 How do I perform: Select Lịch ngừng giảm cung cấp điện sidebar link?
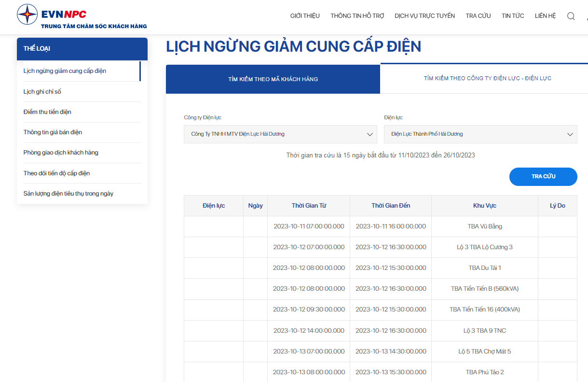point(65,71)
